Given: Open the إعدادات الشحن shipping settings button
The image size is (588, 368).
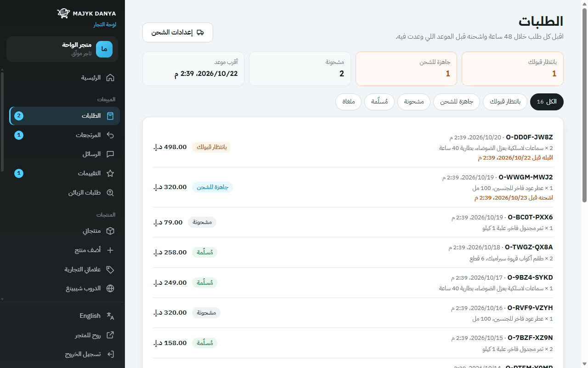Looking at the screenshot, I should [178, 33].
